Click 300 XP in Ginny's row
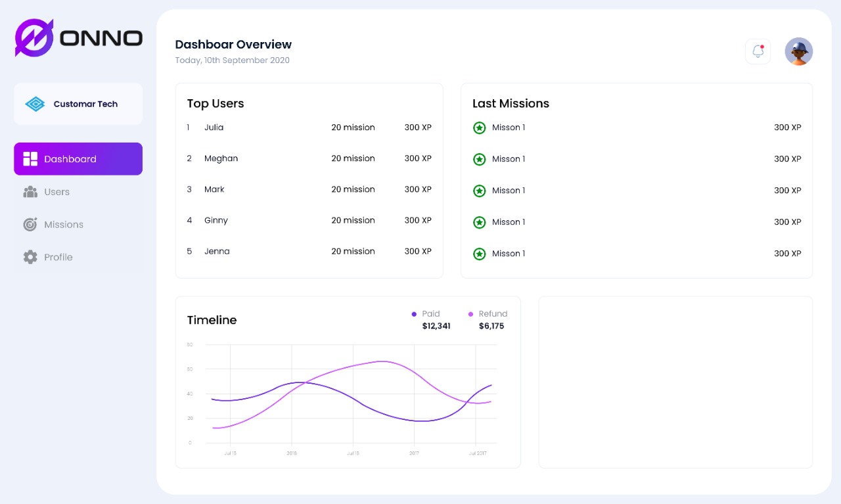The image size is (841, 504). [x=418, y=220]
